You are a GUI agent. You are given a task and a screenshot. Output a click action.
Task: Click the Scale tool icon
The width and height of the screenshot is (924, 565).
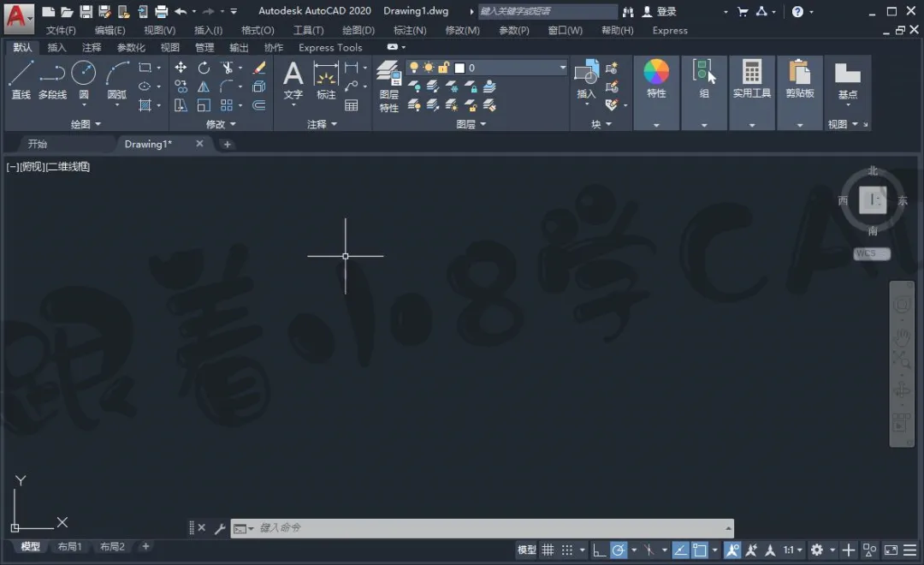(204, 105)
